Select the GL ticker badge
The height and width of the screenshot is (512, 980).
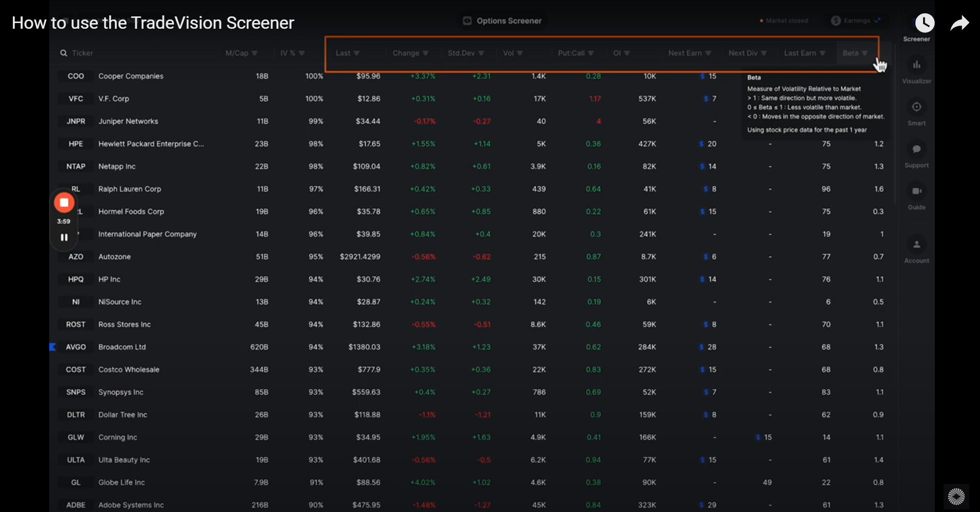point(76,482)
